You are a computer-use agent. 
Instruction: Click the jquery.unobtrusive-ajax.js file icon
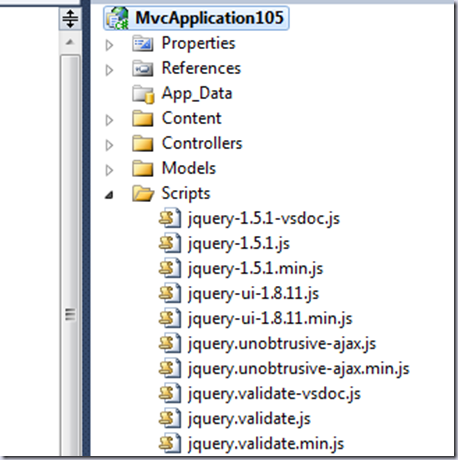pyautogui.click(x=170, y=343)
